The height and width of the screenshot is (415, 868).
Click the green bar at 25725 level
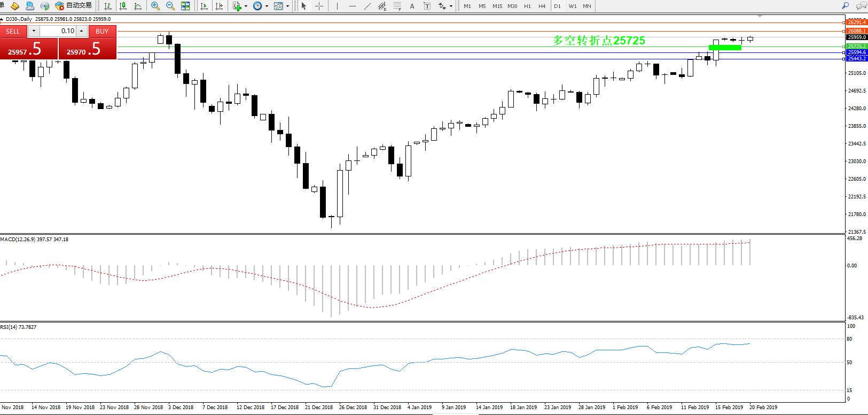(725, 48)
